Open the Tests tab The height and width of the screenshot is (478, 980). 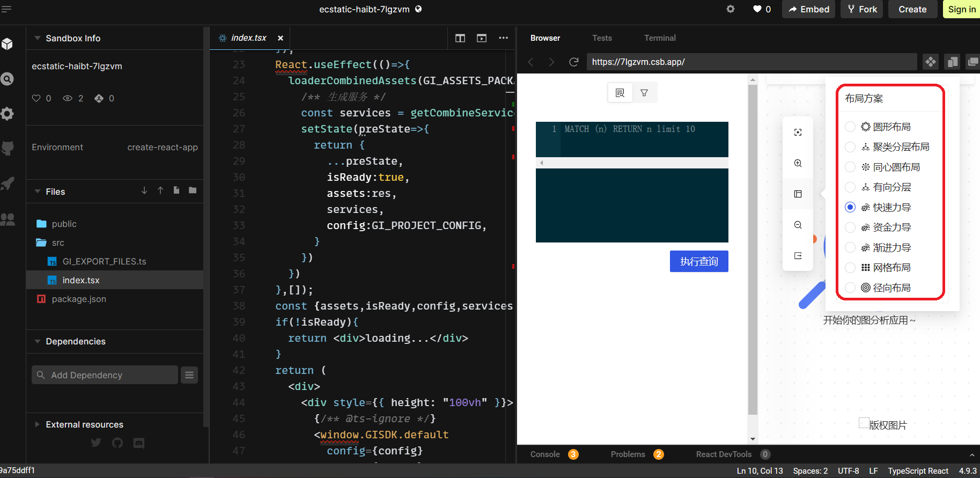click(602, 38)
